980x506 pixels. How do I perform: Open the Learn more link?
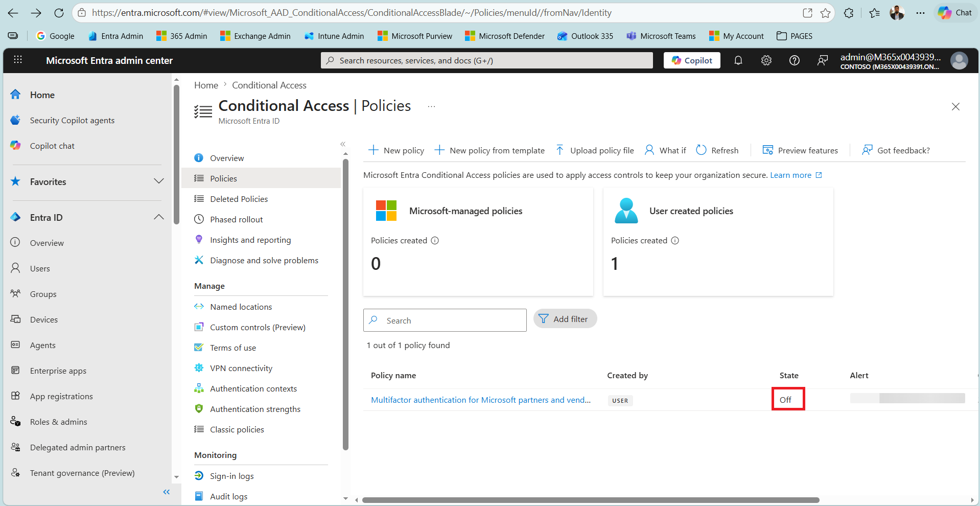click(x=796, y=175)
